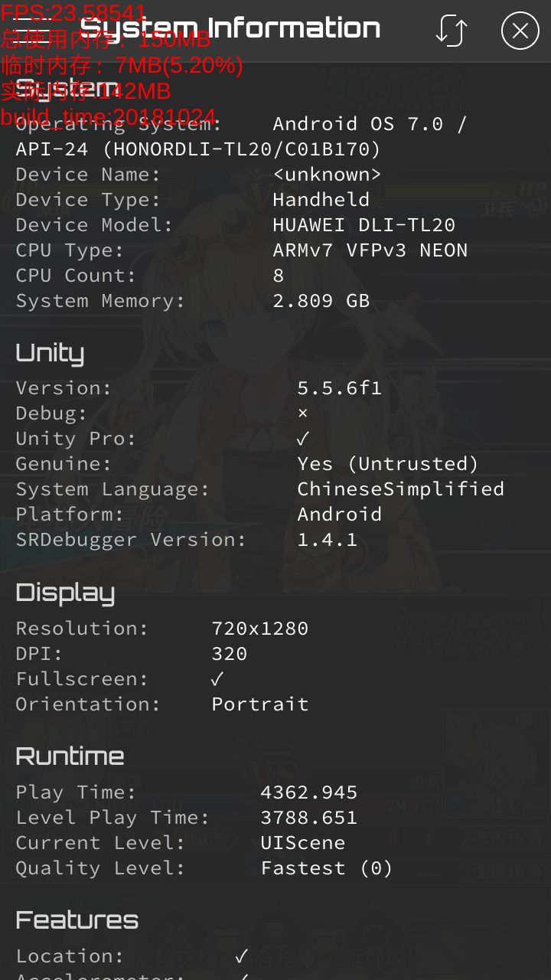The width and height of the screenshot is (551, 980).
Task: Tap the rotate/refresh arrows icon
Action: tap(452, 31)
